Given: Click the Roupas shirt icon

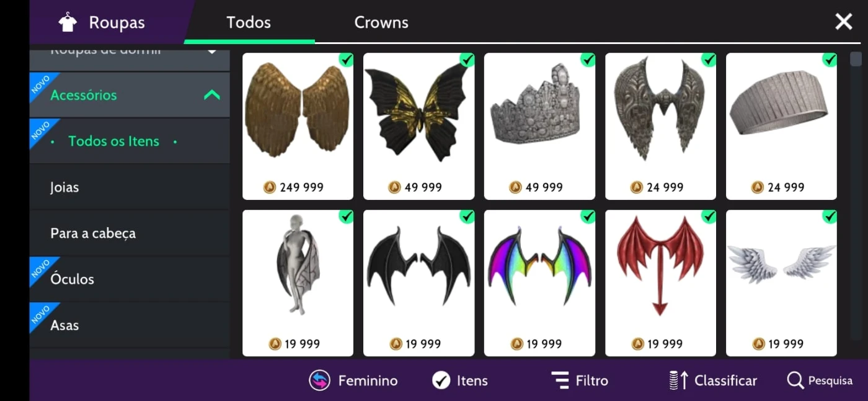Looking at the screenshot, I should click(68, 22).
